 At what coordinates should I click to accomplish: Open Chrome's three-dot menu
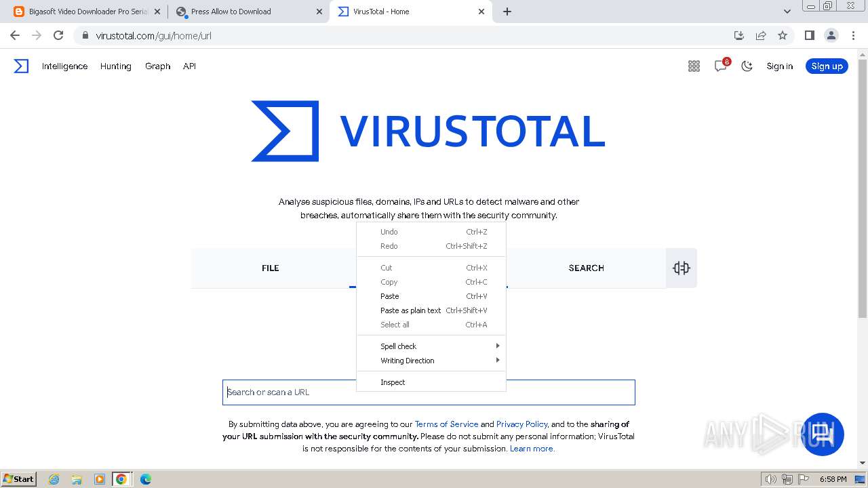click(853, 35)
